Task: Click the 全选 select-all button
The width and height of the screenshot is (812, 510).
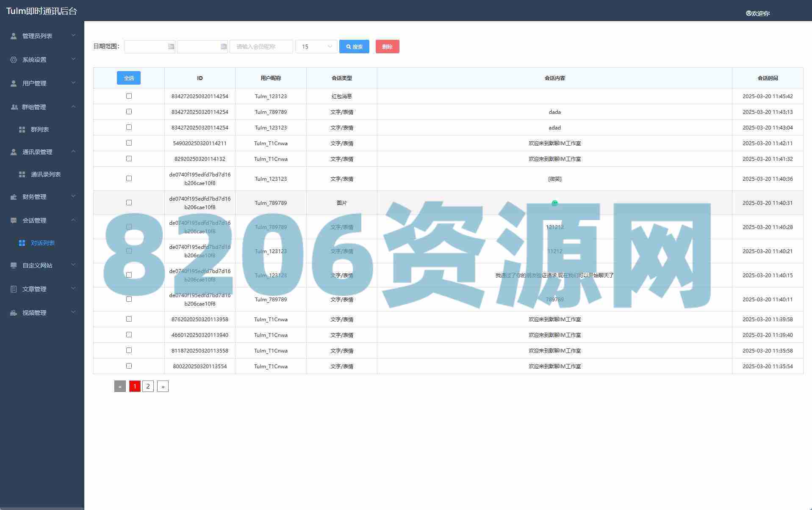Action: point(129,78)
